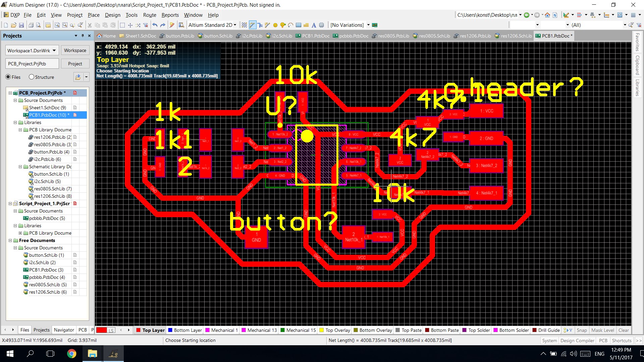Screen dimensions: 644x362
Task: Open the Altium Standard 2D view dropdown
Action: (x=235, y=25)
